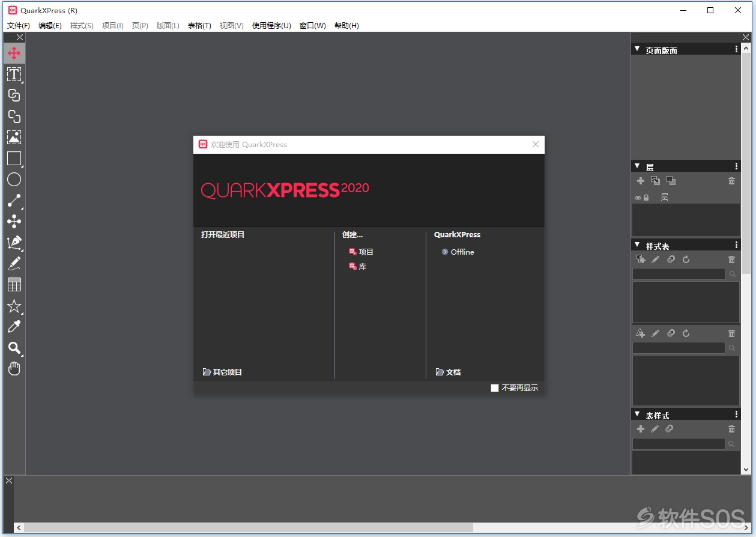
Task: Select the Rectangle Box tool
Action: click(x=14, y=159)
